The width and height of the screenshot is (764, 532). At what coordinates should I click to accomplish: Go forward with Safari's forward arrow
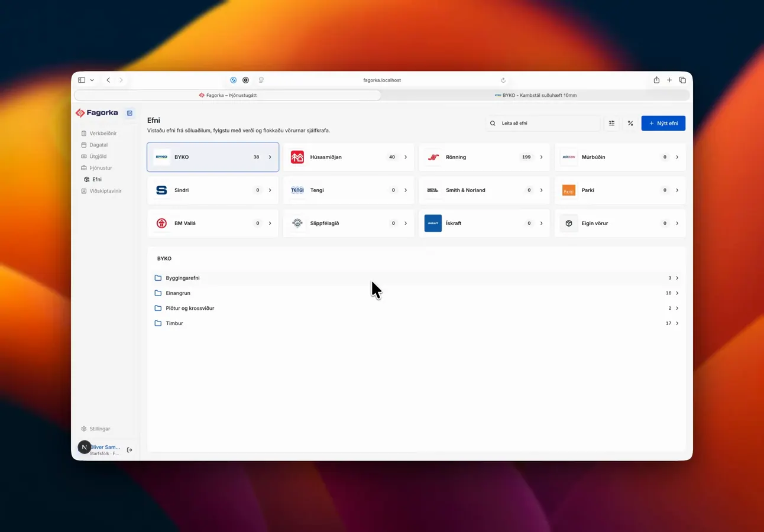click(121, 80)
